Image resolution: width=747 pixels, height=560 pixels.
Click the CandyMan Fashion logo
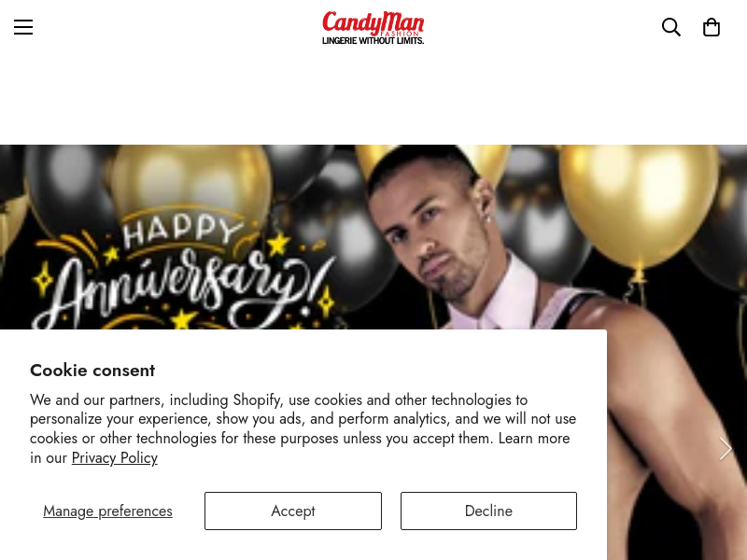point(373,28)
